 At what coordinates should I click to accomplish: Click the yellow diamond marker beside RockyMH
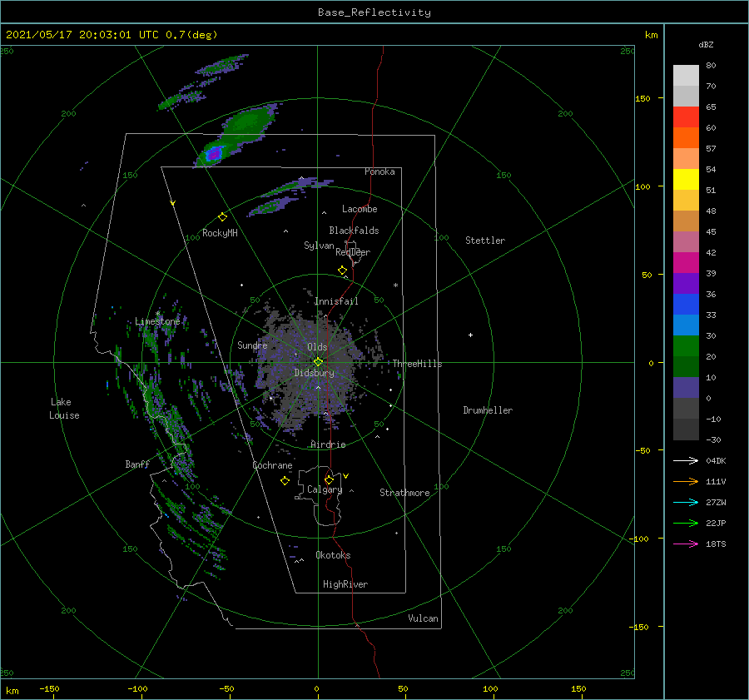(x=222, y=217)
